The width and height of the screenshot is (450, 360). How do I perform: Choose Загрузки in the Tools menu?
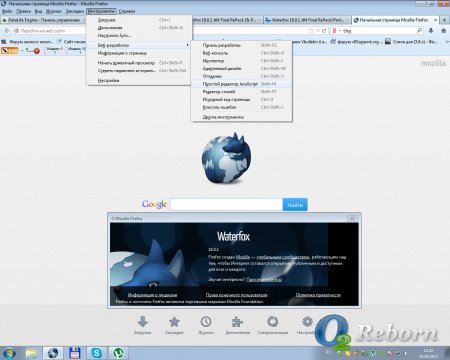[139, 20]
